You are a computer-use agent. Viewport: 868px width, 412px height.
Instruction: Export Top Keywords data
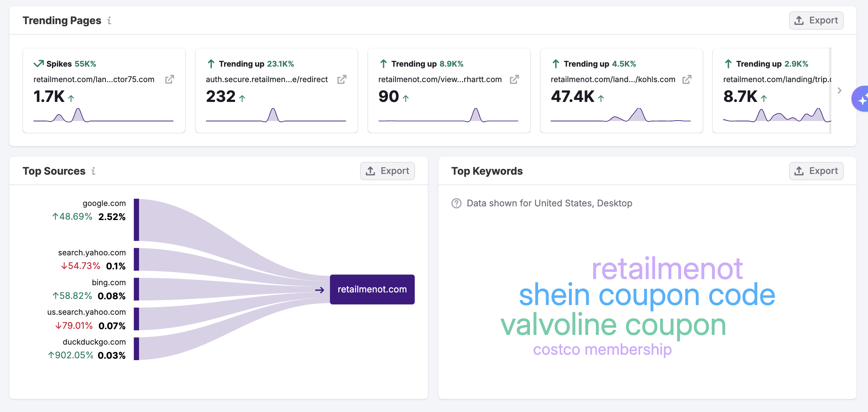816,171
